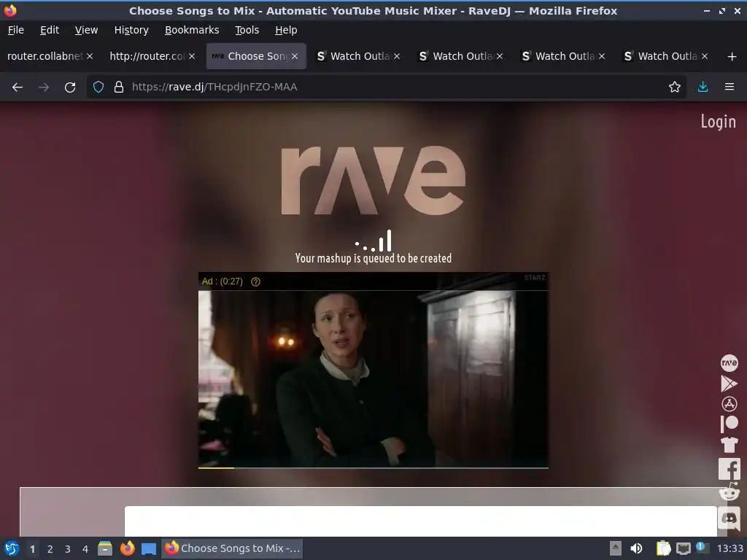
Task: Click the forward navigation arrow
Action: click(x=44, y=87)
